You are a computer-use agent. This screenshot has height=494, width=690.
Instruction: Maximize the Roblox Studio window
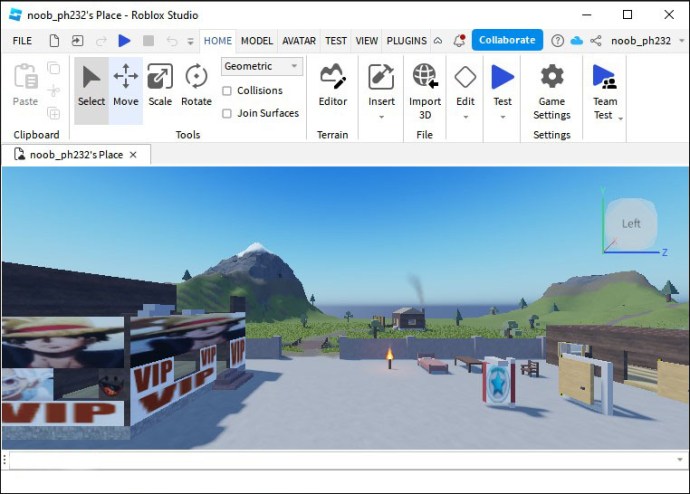point(628,15)
